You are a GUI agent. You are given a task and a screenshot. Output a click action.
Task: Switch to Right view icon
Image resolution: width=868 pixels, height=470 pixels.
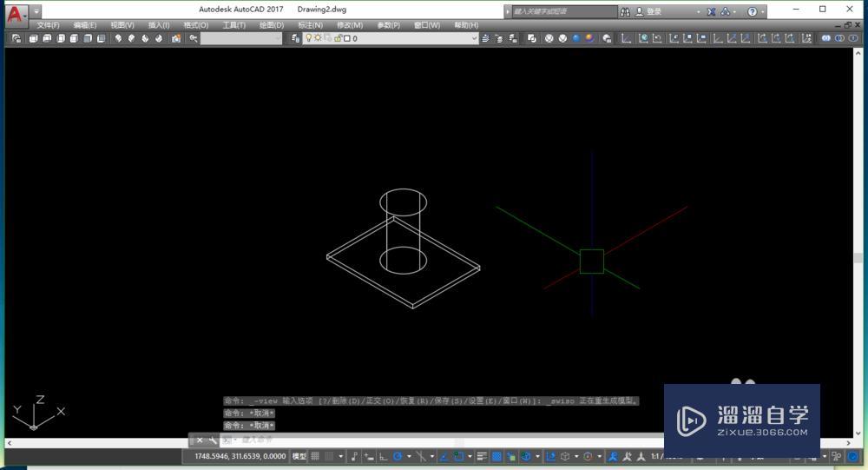[74, 38]
